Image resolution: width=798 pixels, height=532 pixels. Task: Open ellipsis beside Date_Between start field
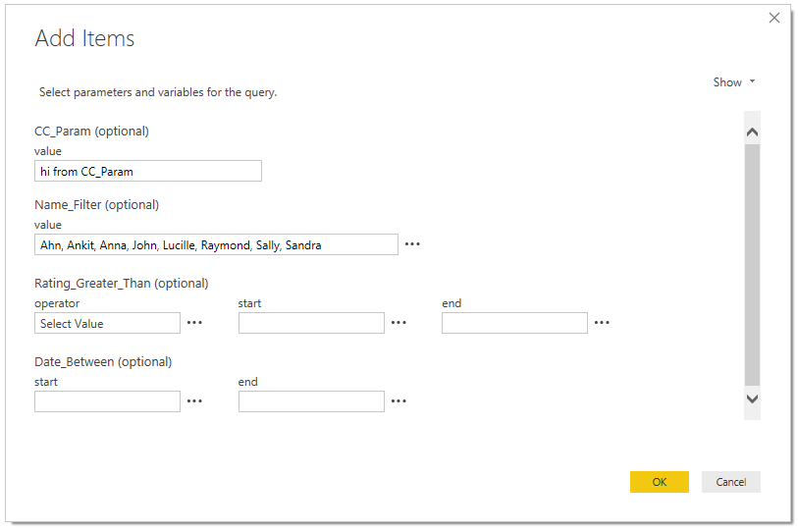click(194, 401)
